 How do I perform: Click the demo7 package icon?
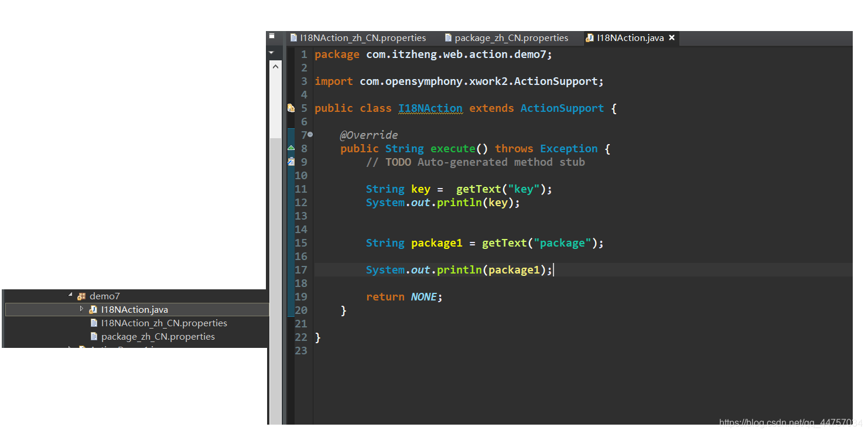point(81,296)
